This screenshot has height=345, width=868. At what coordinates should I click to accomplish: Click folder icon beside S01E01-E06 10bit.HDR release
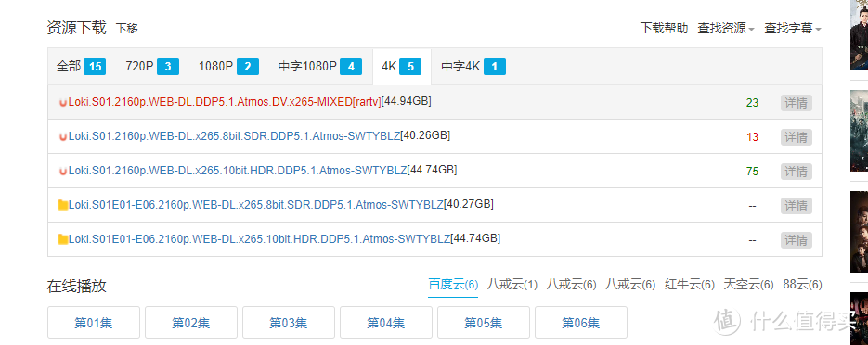tap(62, 239)
